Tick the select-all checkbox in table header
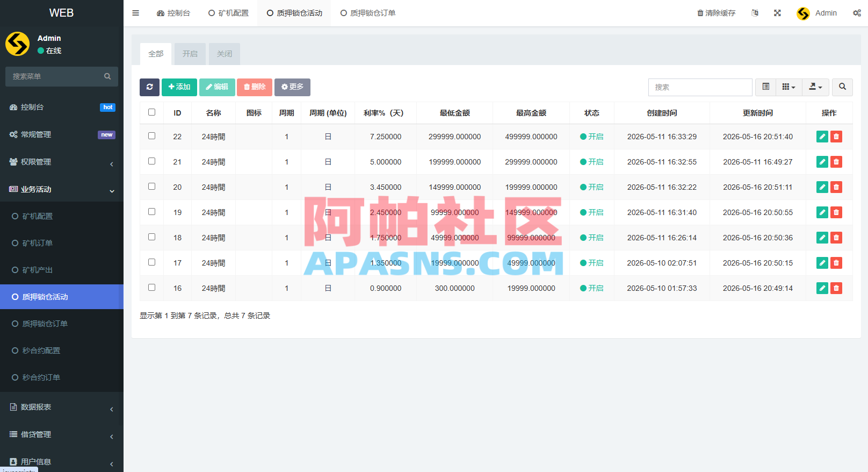This screenshot has width=868, height=472. click(x=152, y=112)
